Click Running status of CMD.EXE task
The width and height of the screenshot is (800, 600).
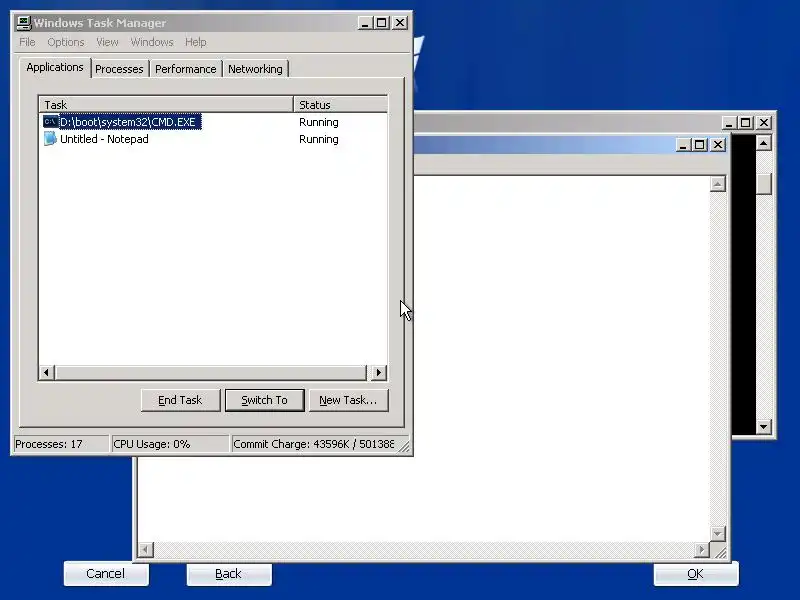318,122
